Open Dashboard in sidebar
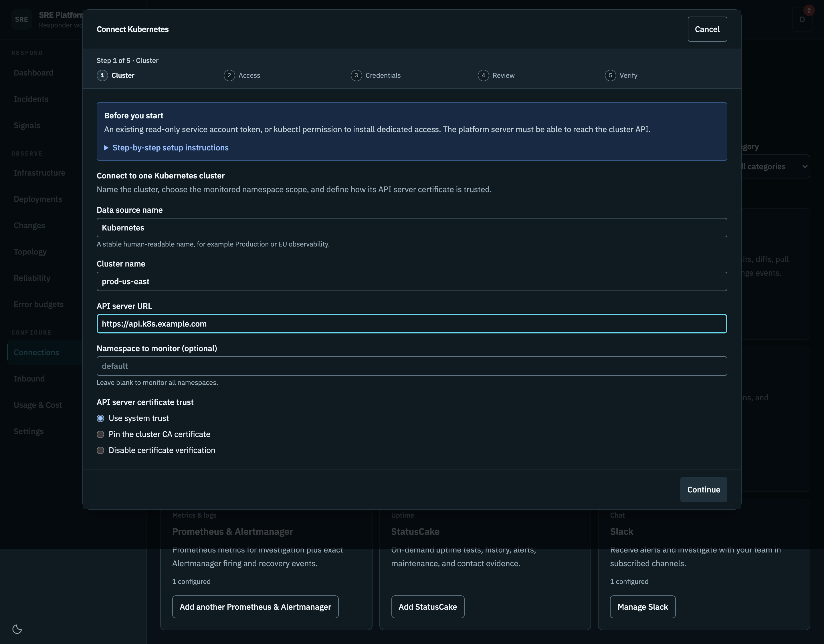 click(x=33, y=73)
